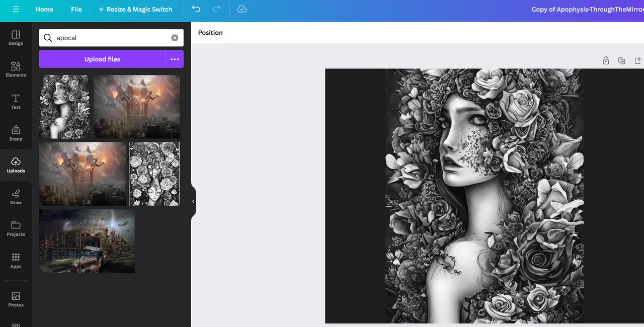Open the Text side panel
The image size is (644, 327).
coord(16,101)
